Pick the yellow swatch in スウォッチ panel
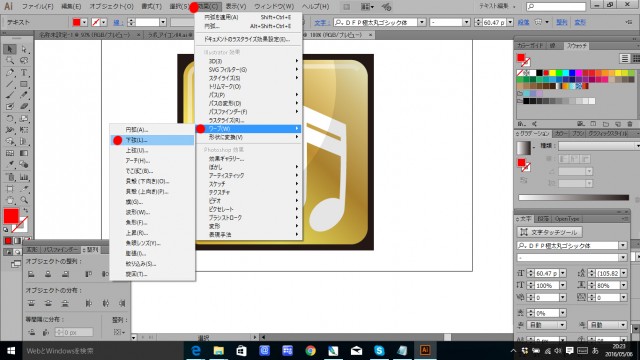The width and height of the screenshot is (640, 360). point(553,73)
